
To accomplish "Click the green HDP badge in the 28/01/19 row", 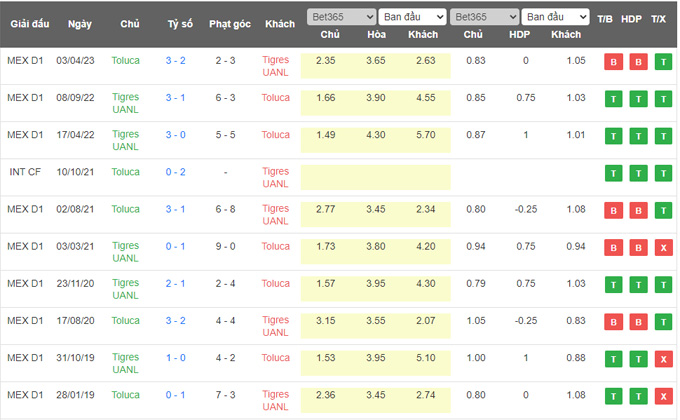I will 638,395.
